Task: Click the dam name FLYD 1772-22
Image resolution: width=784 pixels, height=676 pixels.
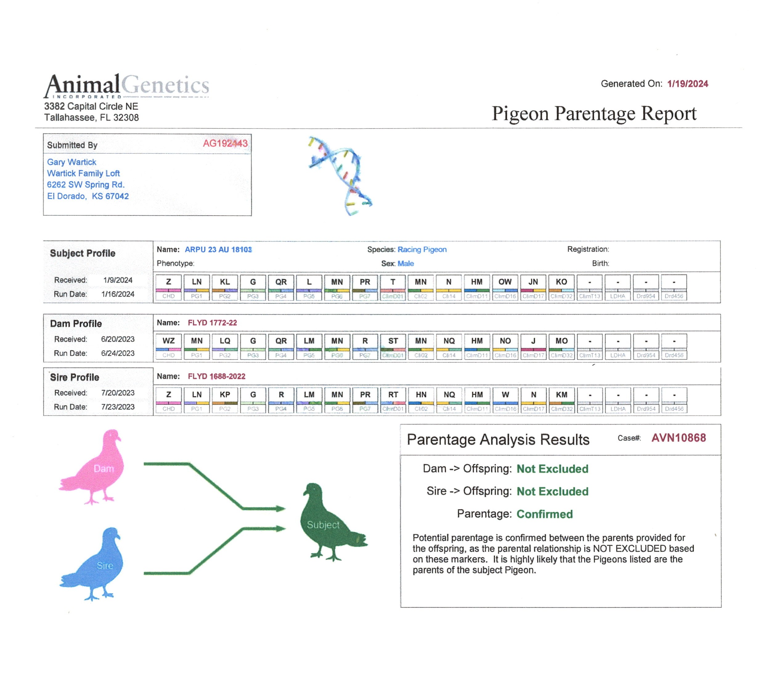Action: 212,323
